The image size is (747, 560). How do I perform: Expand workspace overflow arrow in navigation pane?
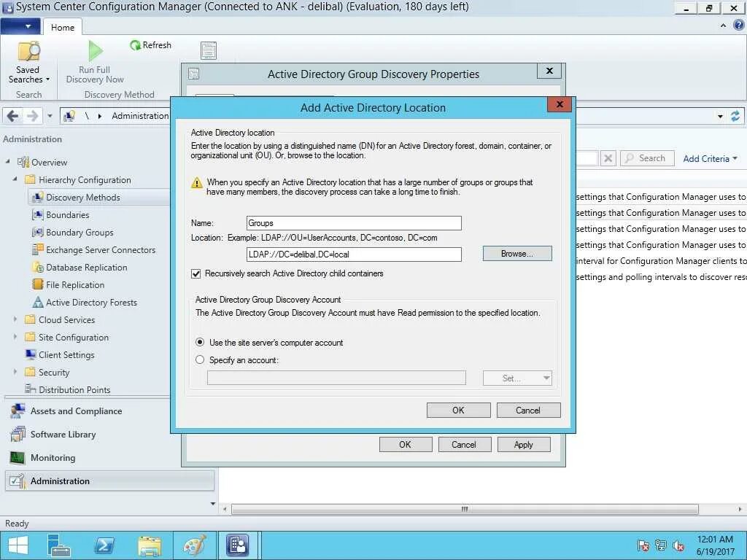pyautogui.click(x=212, y=504)
